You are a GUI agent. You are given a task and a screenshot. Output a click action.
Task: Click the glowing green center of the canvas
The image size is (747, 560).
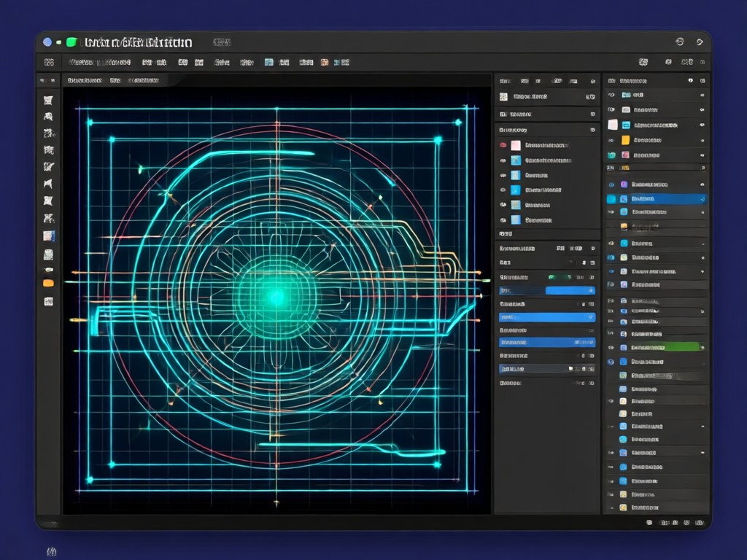coord(276,298)
